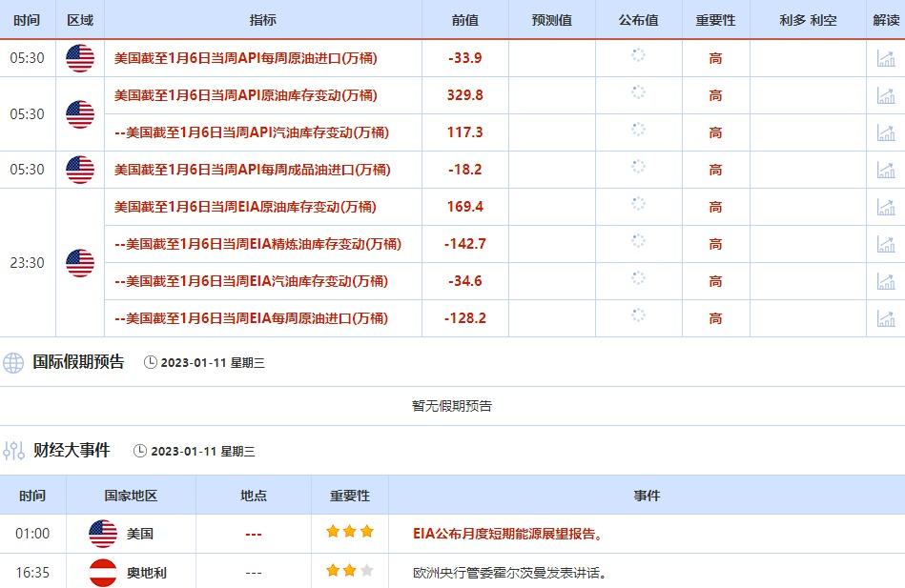The image size is (905, 588).
Task: Click the Austria flag for 奥地利
Action: 103,573
